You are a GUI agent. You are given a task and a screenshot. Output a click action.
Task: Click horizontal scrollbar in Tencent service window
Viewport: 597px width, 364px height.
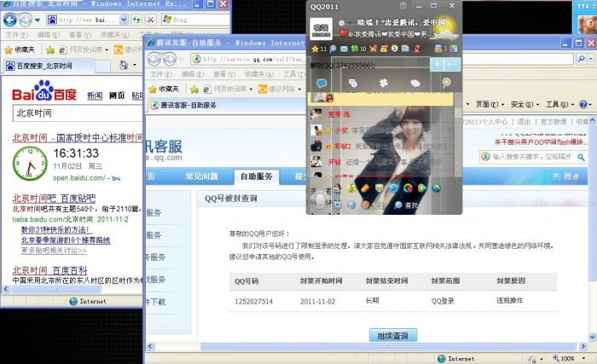point(388,346)
